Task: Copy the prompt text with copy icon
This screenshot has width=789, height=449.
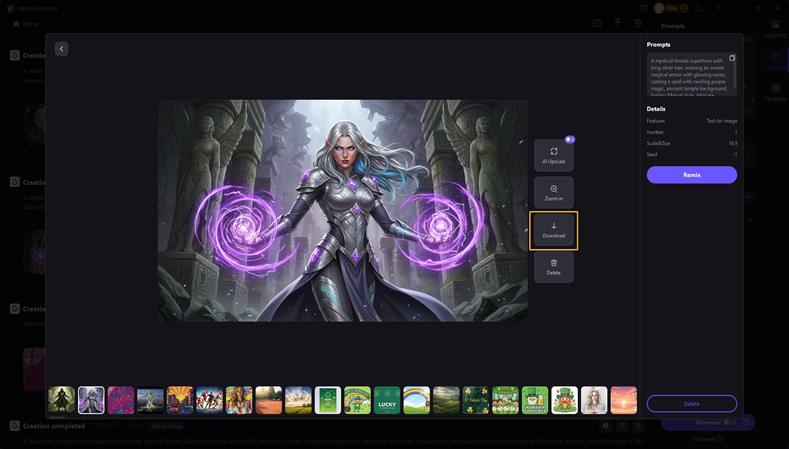Action: click(x=732, y=58)
